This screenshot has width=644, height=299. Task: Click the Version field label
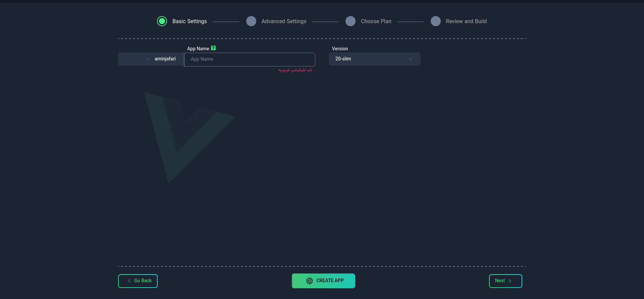pos(340,49)
